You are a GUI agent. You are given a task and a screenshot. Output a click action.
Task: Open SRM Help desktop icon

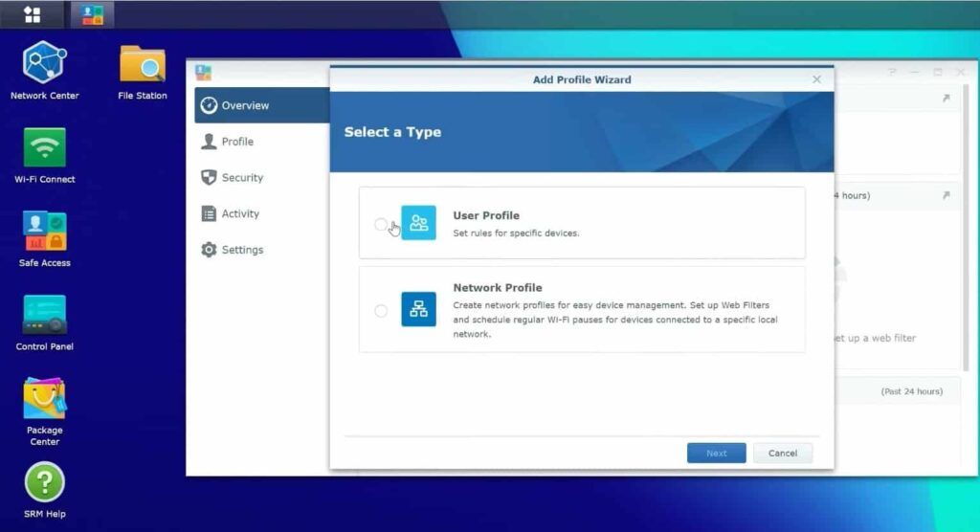44,490
